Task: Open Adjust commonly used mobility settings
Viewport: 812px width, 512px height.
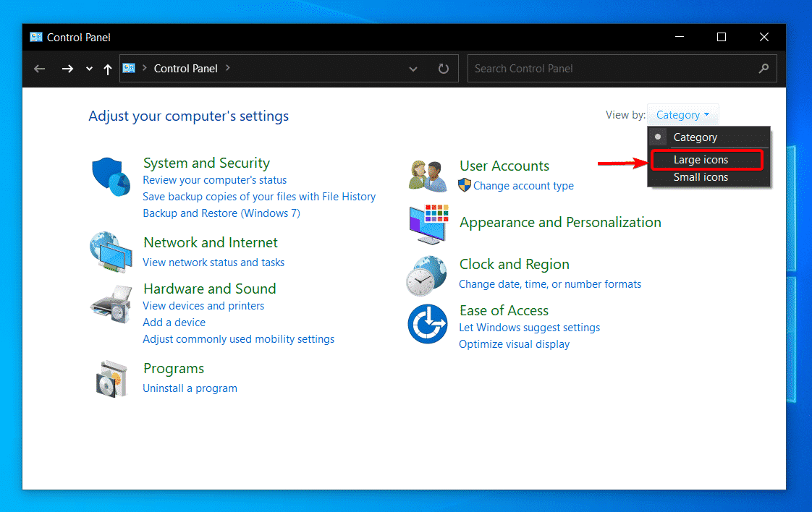Action: pyautogui.click(x=238, y=339)
